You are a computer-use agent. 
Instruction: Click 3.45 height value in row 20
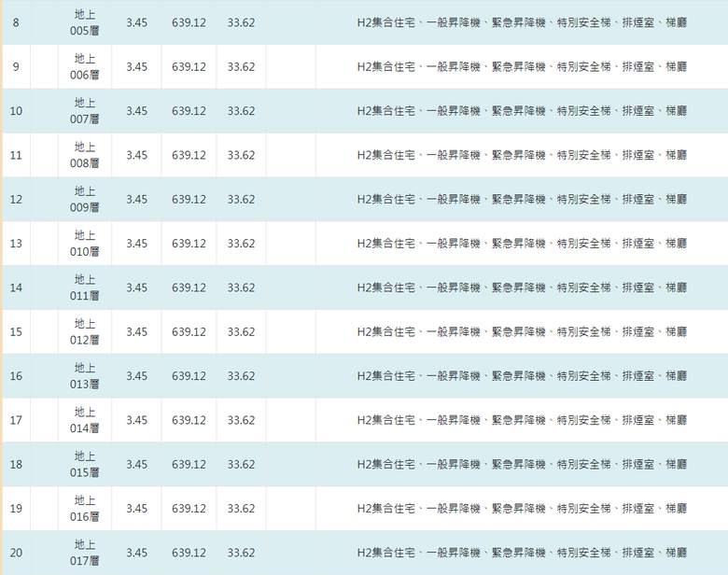coord(136,553)
